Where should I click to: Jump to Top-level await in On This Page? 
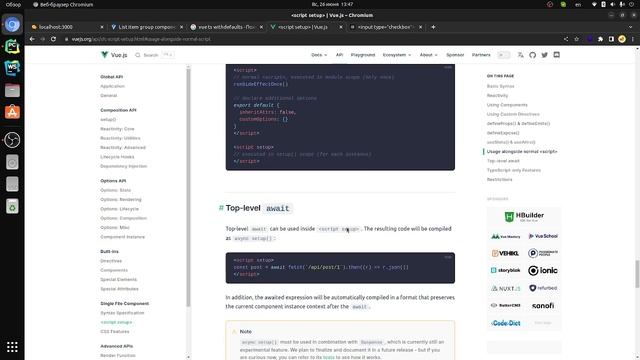(503, 161)
